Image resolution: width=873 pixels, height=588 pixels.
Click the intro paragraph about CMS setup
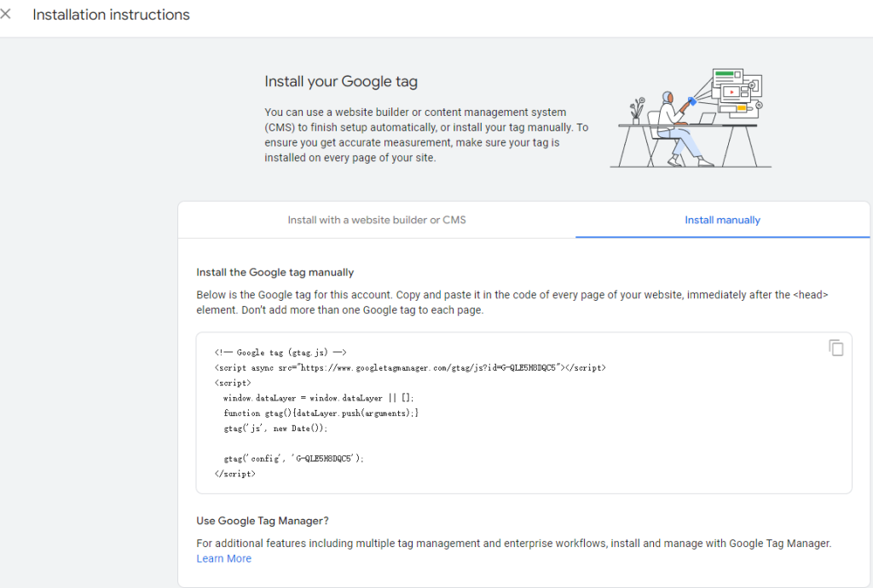point(426,135)
